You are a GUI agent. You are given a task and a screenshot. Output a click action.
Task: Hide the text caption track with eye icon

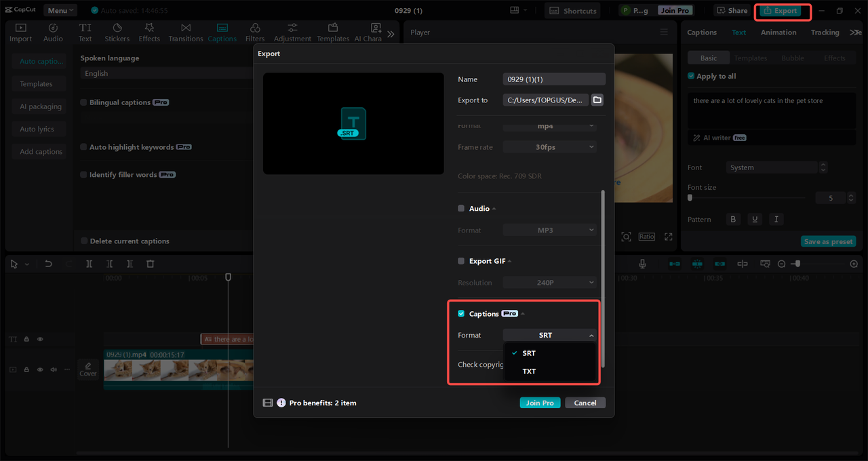[40, 339]
